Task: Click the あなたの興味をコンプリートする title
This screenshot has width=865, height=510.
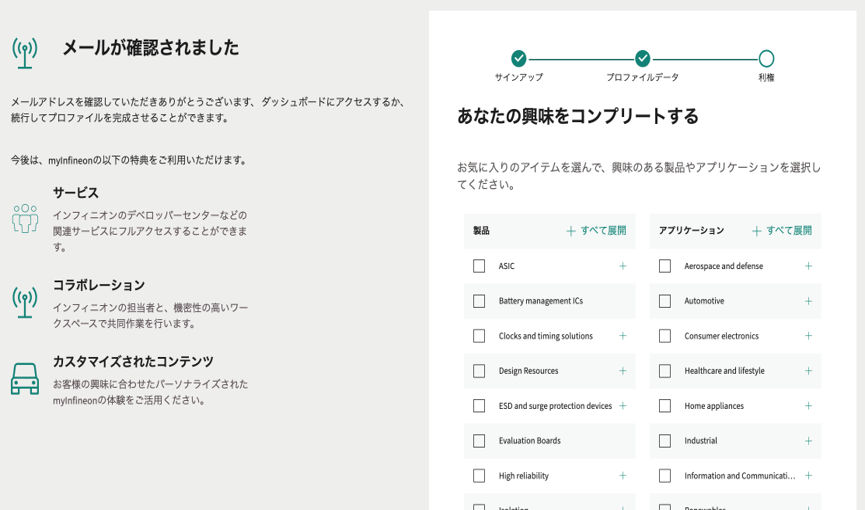Action: click(x=578, y=116)
